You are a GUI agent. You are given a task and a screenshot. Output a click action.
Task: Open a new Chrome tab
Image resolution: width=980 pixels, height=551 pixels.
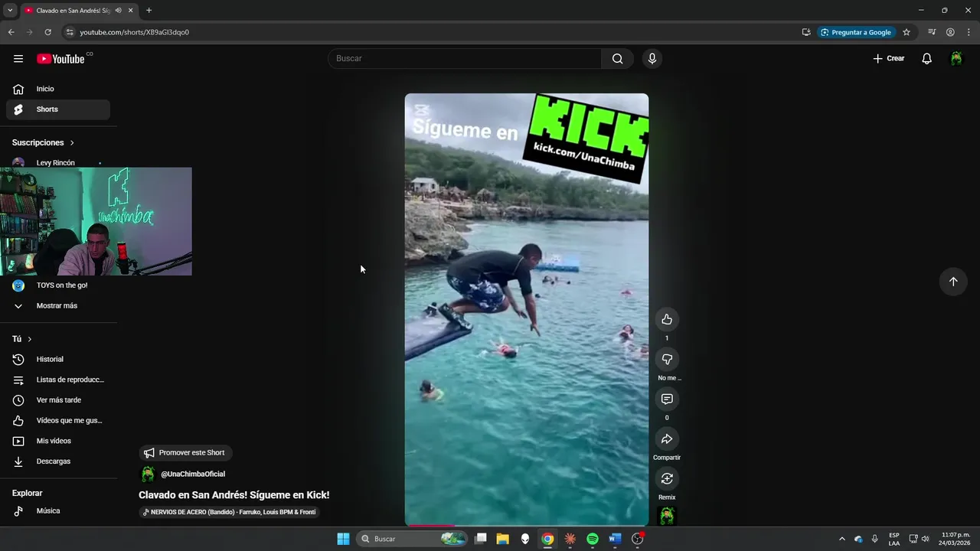coord(149,11)
